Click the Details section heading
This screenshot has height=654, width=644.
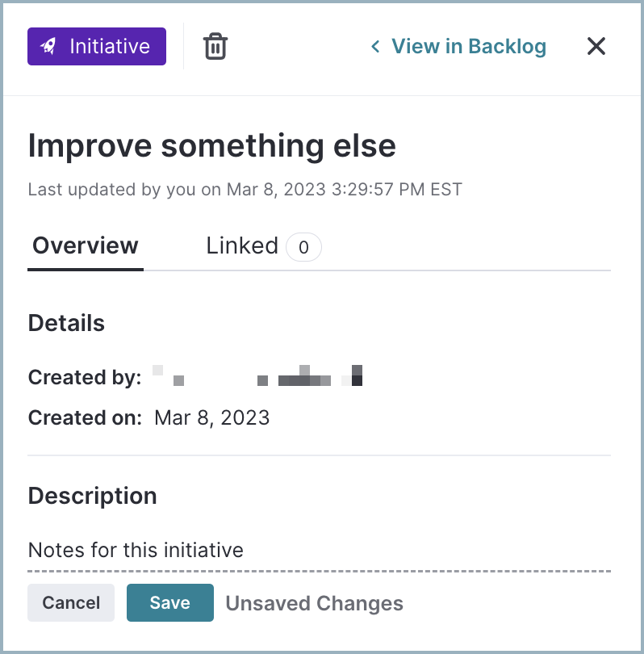coord(66,323)
